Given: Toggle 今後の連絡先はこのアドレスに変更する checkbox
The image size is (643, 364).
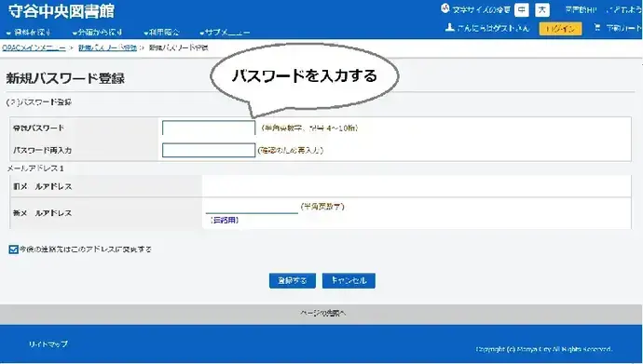Looking at the screenshot, I should coord(14,249).
